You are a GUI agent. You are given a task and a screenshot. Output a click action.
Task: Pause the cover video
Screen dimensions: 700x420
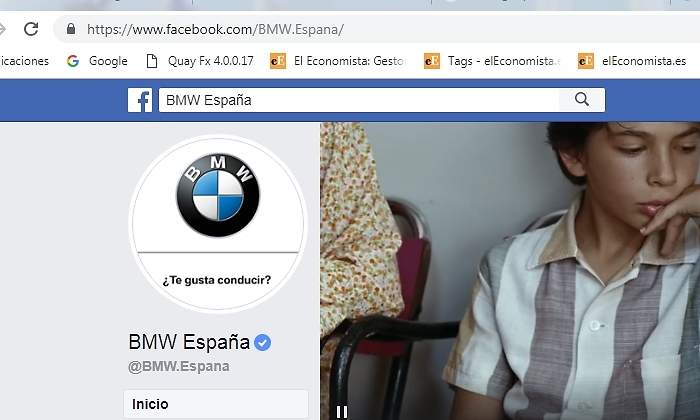point(342,412)
